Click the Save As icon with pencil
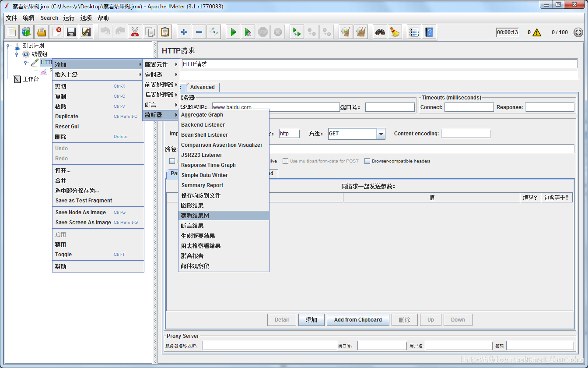 pyautogui.click(x=86, y=32)
